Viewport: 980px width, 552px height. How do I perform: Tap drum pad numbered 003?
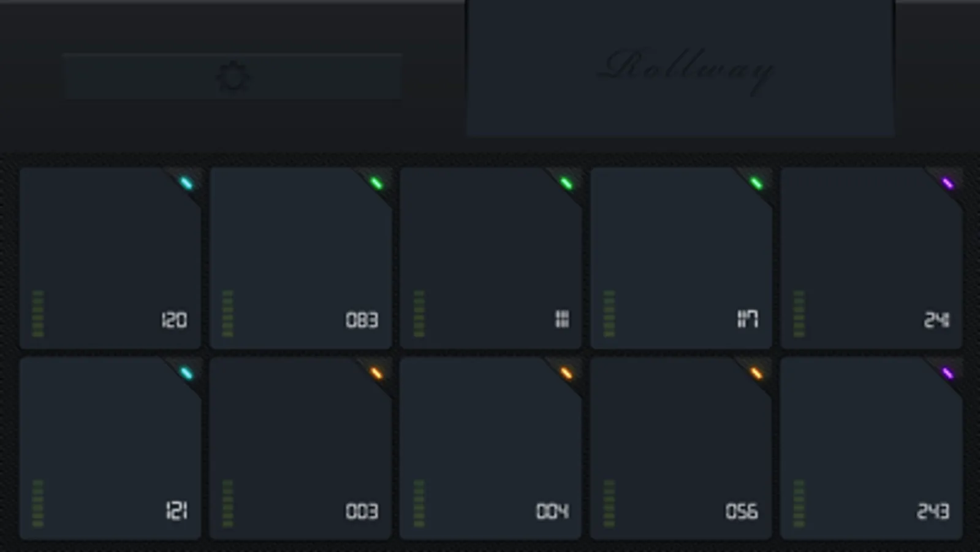tap(300, 448)
